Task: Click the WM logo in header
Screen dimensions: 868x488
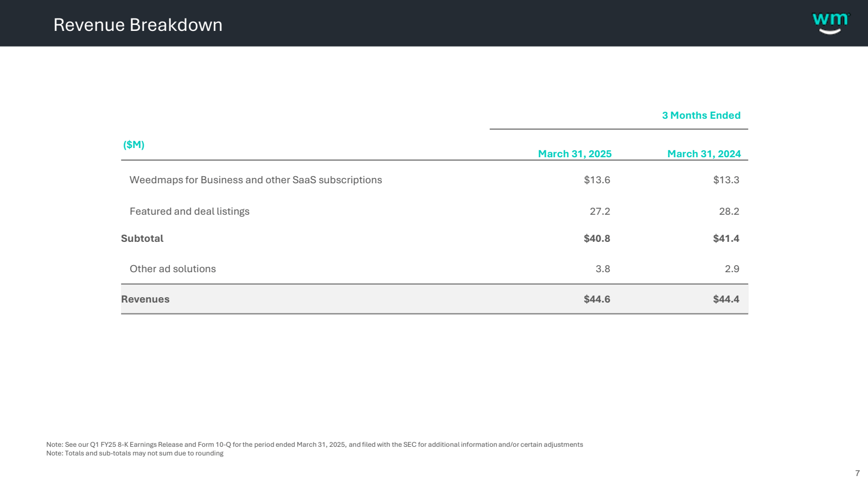Action: pos(831,23)
